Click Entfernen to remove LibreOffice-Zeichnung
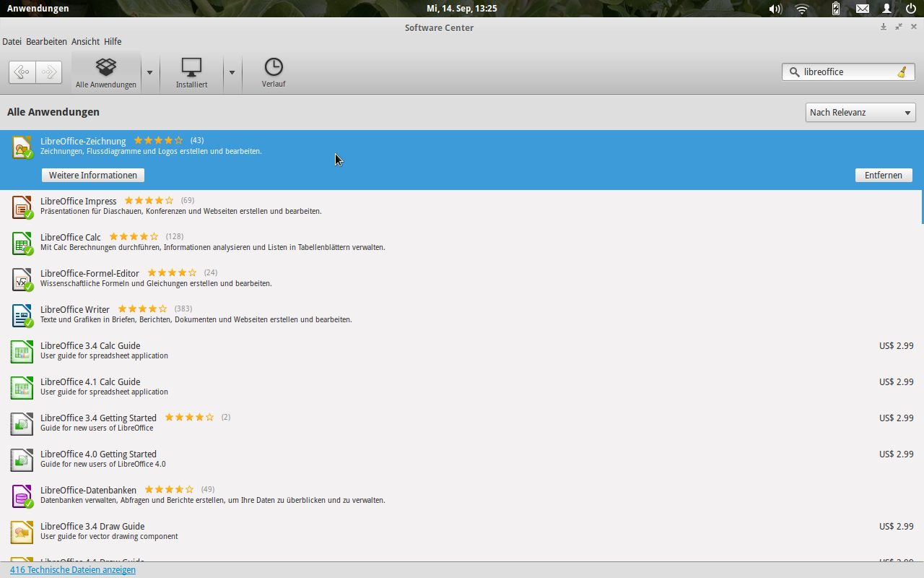The width and height of the screenshot is (924, 578). [x=884, y=176]
